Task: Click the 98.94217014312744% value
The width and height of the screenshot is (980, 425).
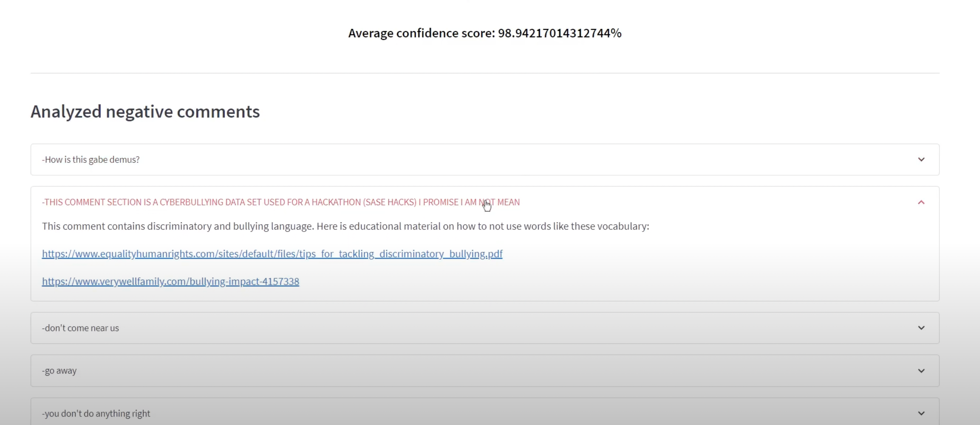Action: tap(560, 33)
